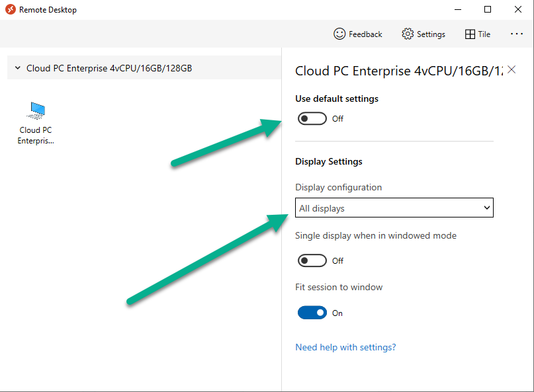Close the Remote Desktop window
Viewport: 534px width, 392px height.
click(517, 9)
